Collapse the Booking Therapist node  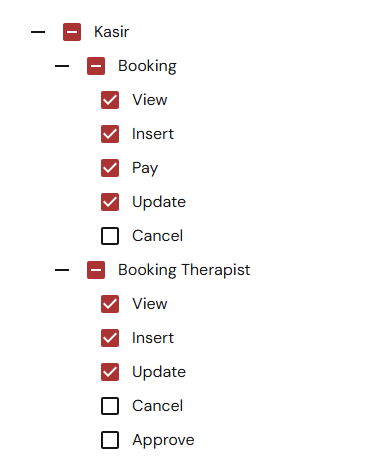[x=62, y=270]
